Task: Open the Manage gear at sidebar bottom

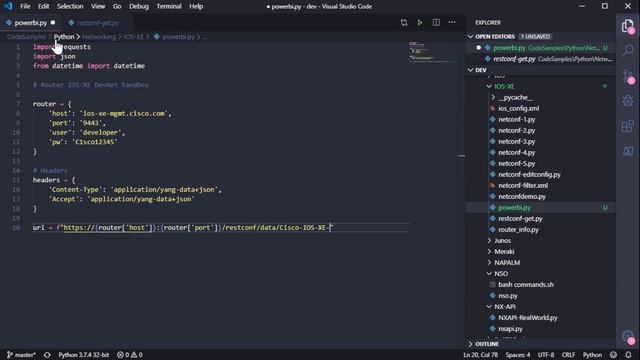Action: pos(628,337)
